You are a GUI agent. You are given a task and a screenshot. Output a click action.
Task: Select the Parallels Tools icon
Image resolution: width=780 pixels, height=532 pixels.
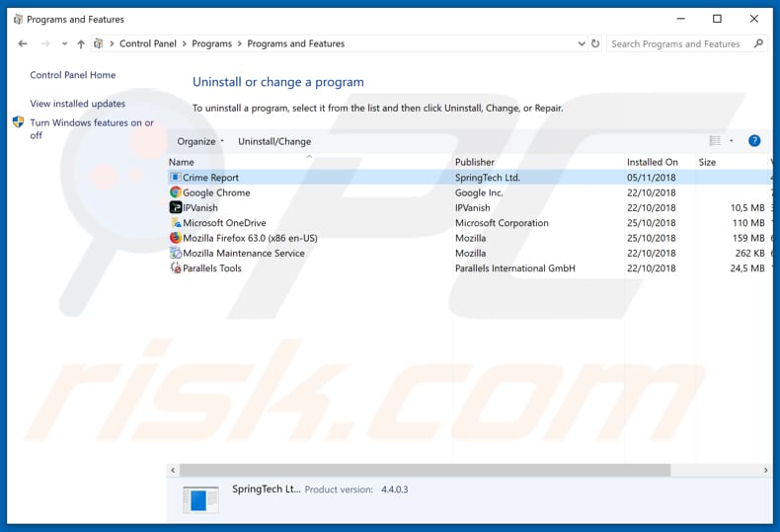[x=175, y=267]
